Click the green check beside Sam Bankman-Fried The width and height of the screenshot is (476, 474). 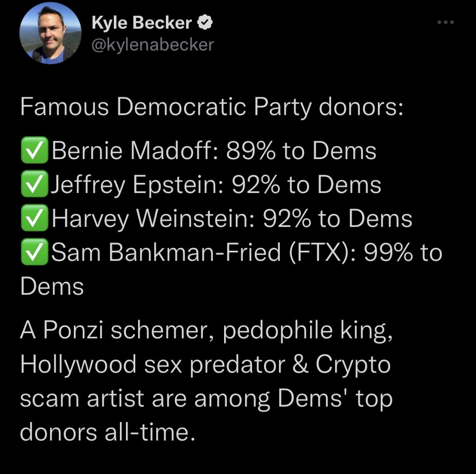[34, 253]
